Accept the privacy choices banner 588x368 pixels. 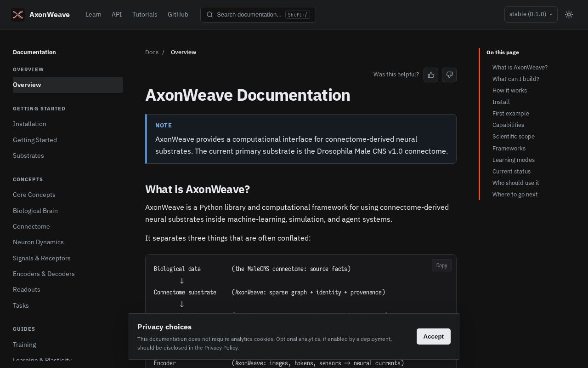point(433,336)
